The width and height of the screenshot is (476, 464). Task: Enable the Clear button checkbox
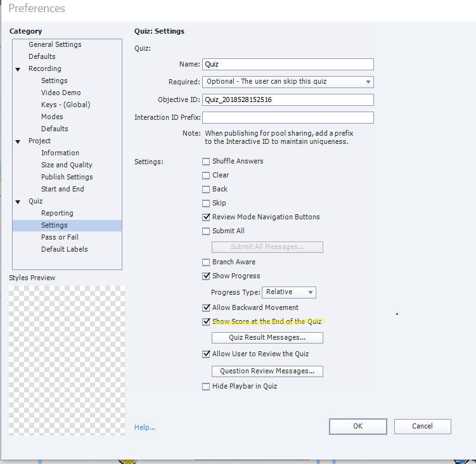[x=206, y=175]
